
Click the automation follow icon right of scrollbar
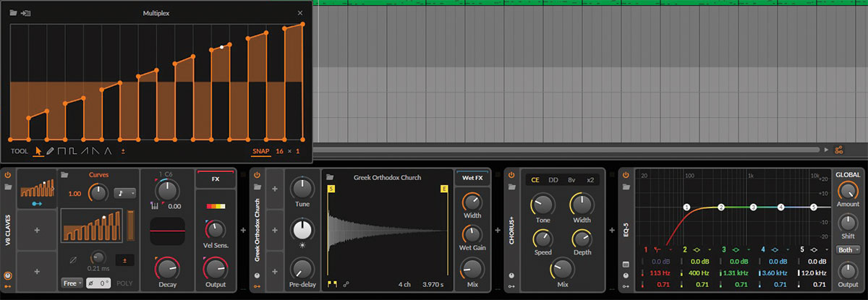coord(839,150)
